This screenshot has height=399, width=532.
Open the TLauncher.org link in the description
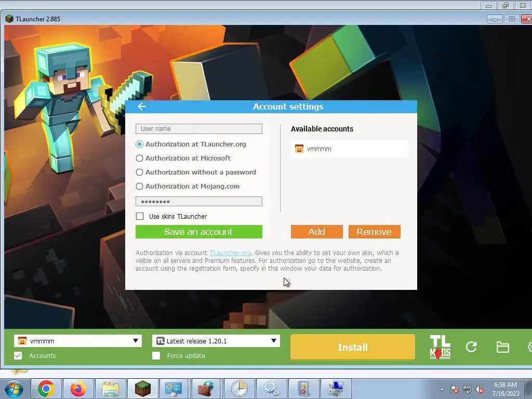pos(230,253)
